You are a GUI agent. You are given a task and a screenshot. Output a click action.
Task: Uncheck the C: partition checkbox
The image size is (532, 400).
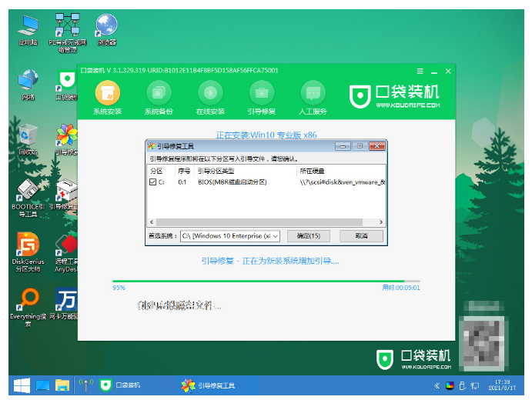[152, 182]
